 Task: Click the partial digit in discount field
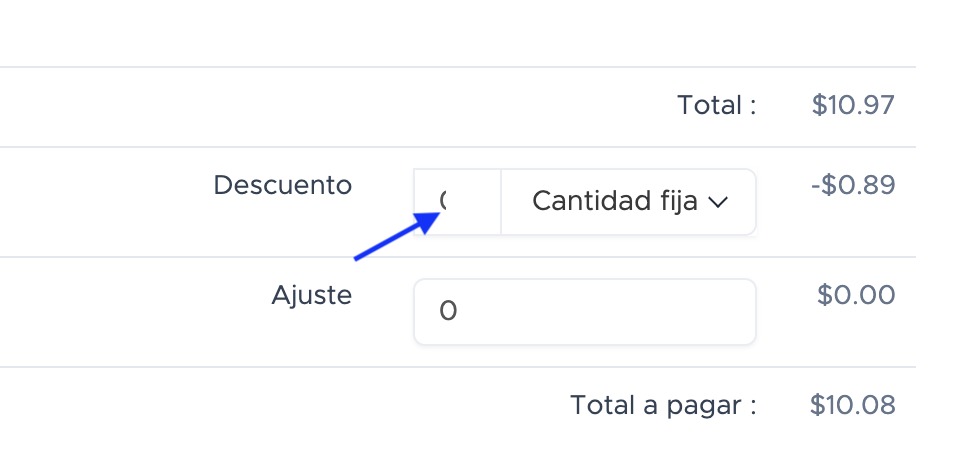443,201
